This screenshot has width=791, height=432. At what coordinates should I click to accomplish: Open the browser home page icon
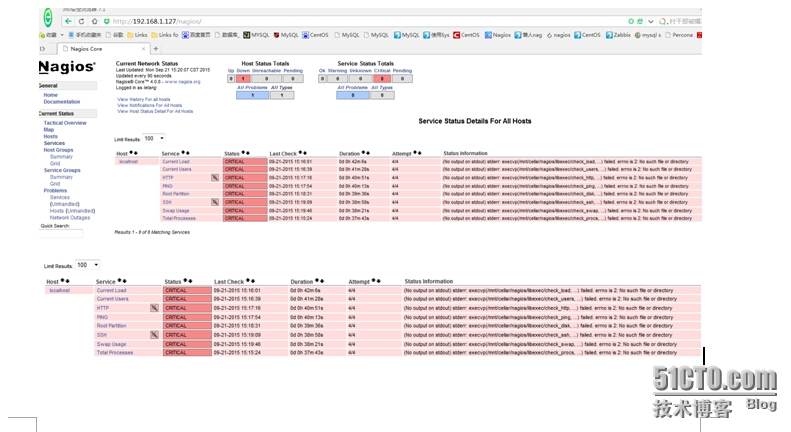tap(94, 21)
